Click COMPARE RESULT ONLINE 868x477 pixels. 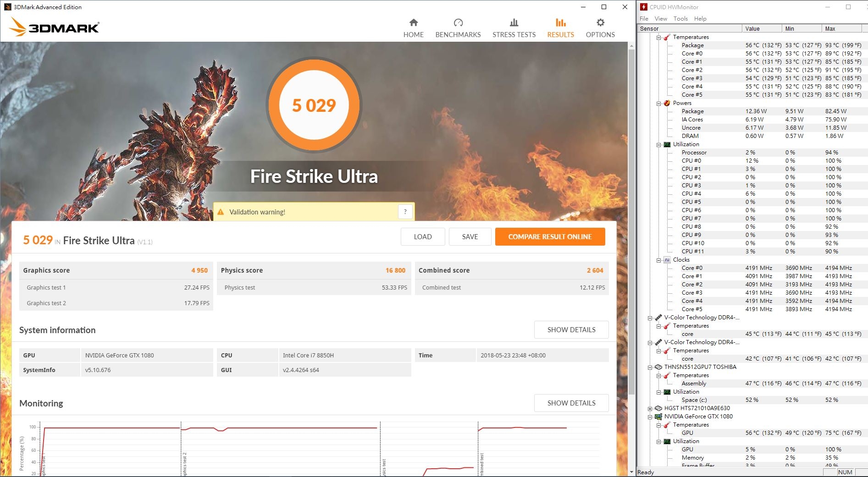pos(550,236)
